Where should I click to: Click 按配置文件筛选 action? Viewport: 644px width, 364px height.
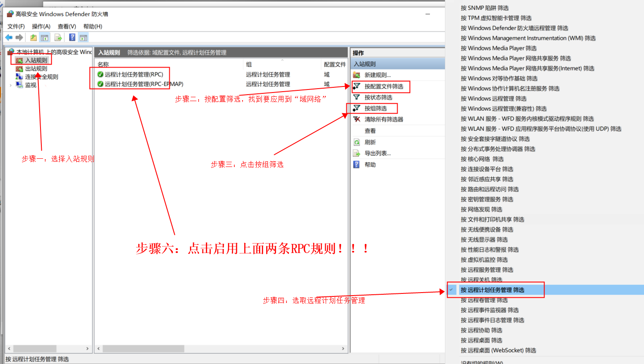(384, 86)
